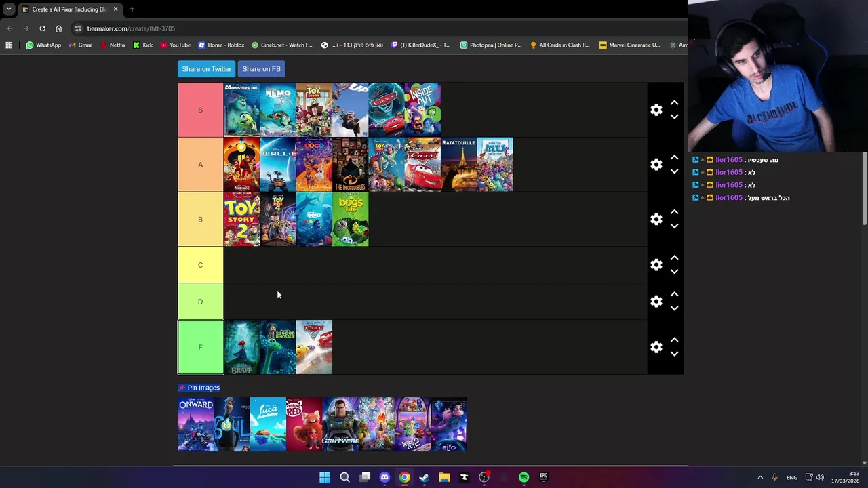Select the Inside Out poster in S tier
Viewport: 868px width, 488px height.
[x=422, y=110]
